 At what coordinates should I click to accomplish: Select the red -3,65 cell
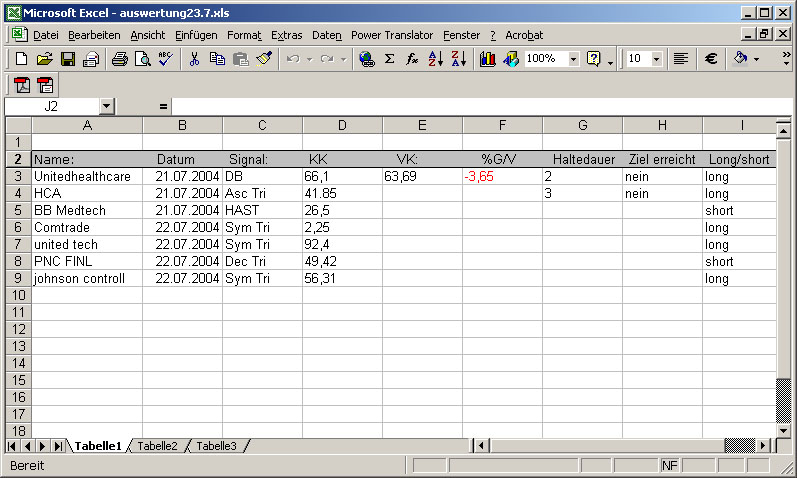pyautogui.click(x=502, y=176)
